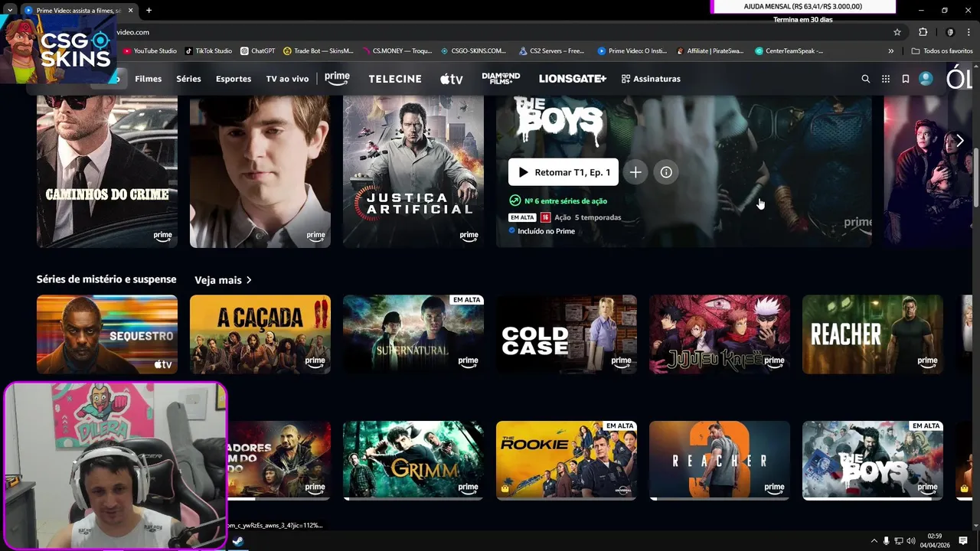This screenshot has width=980, height=551.
Task: Click Veja mais for mystery series
Action: coord(223,280)
